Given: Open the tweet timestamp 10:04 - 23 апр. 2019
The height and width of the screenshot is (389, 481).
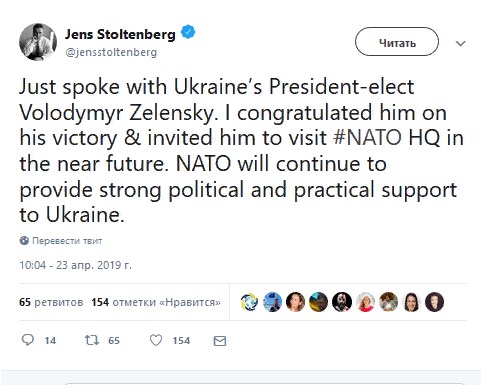Looking at the screenshot, I should tap(75, 265).
